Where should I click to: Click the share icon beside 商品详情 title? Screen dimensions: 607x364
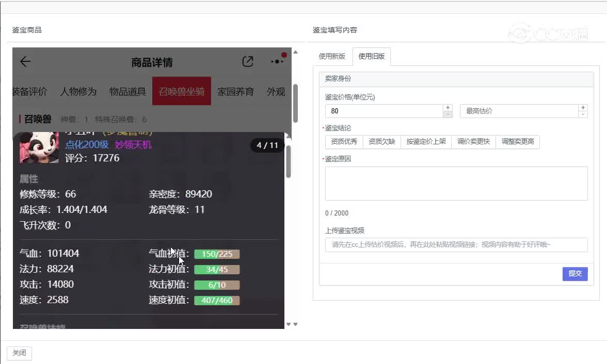(x=248, y=62)
